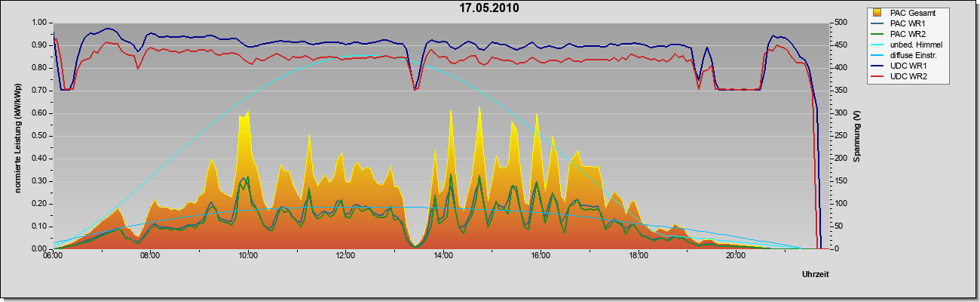The width and height of the screenshot is (980, 302).
Task: Click the 16:00 time axis label
Action: 541,256
